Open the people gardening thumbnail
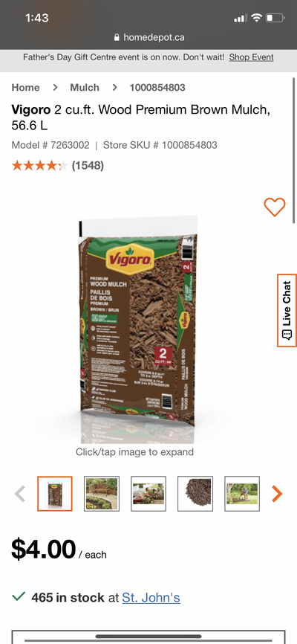The image size is (297, 644). point(148,494)
